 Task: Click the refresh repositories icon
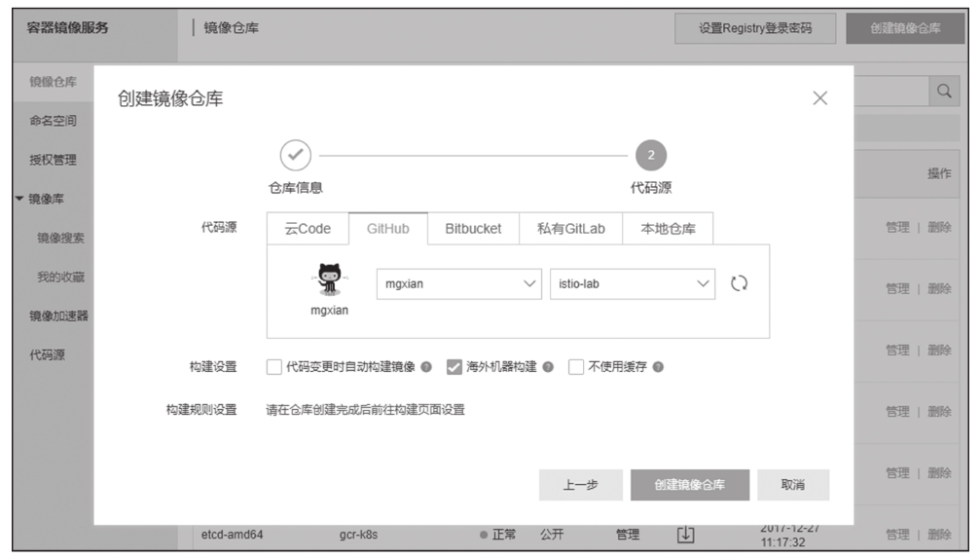(x=739, y=283)
